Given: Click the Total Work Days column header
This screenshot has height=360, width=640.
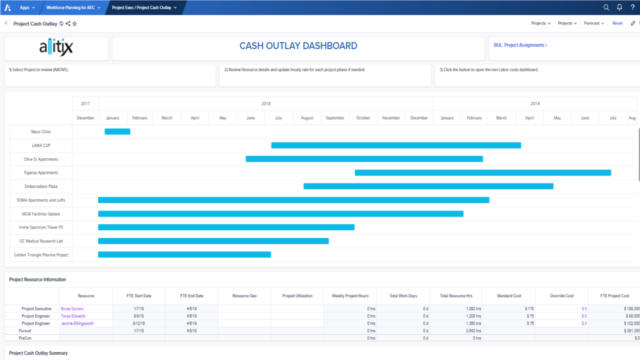Looking at the screenshot, I should click(403, 296).
